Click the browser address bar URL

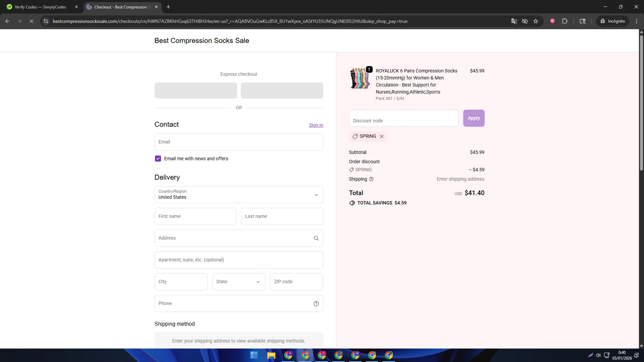(x=230, y=21)
